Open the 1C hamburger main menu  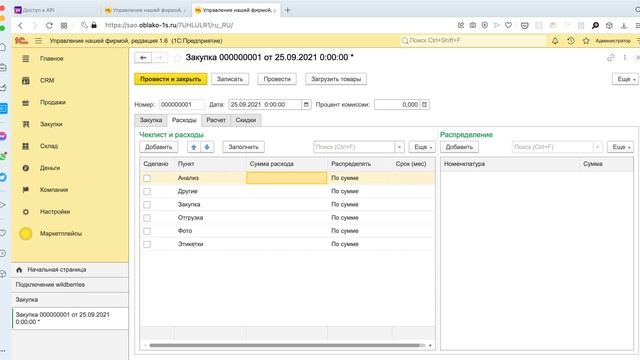[x=38, y=41]
